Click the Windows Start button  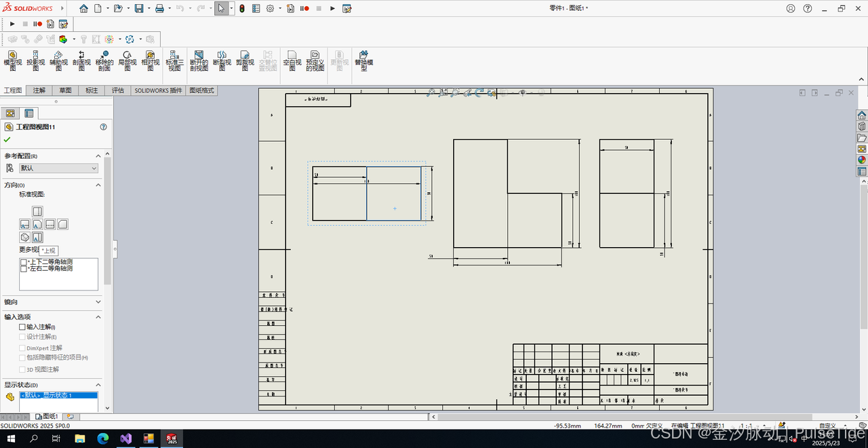11,438
